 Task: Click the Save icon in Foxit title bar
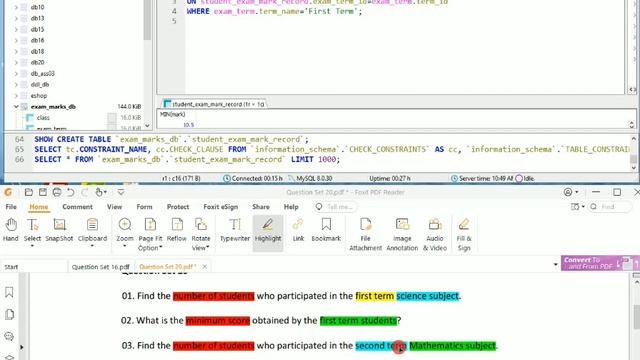[43, 192]
